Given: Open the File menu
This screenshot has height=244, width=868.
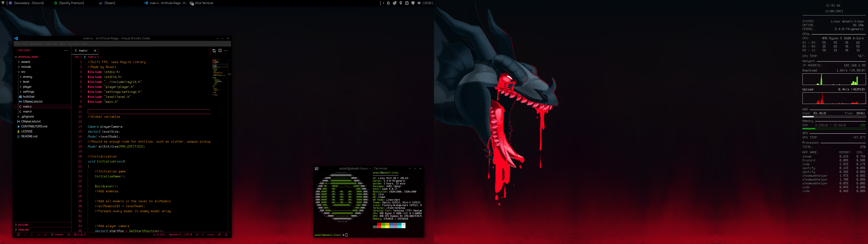Looking at the screenshot, I should 17,44.
